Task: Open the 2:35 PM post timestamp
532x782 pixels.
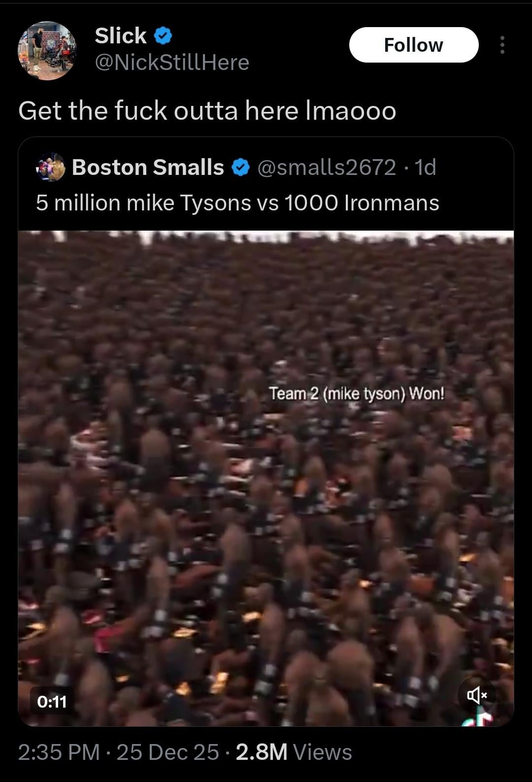Action: pyautogui.click(x=59, y=752)
